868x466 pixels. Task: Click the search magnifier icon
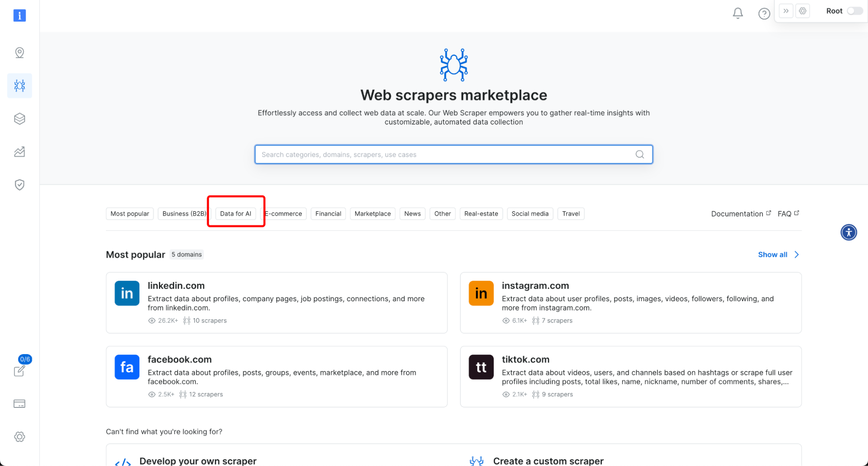640,154
